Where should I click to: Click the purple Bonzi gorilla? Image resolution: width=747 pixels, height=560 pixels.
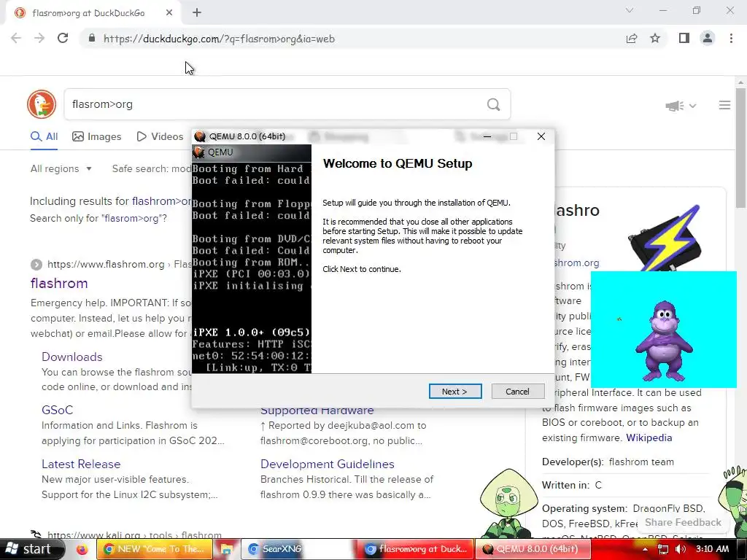pyautogui.click(x=663, y=341)
